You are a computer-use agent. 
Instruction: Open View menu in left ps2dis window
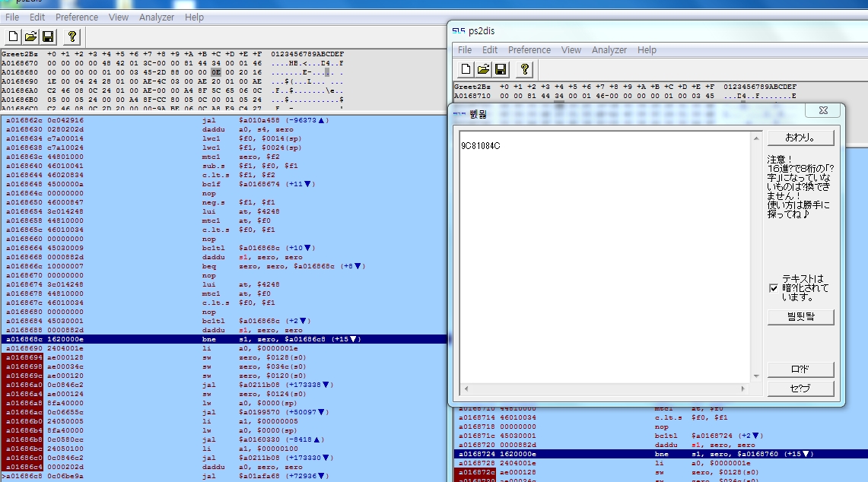[119, 17]
